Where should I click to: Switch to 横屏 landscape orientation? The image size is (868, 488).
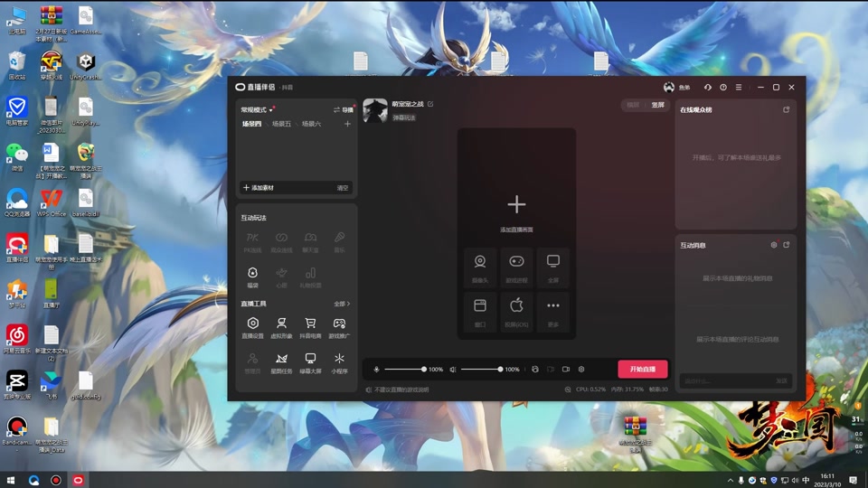(x=633, y=105)
